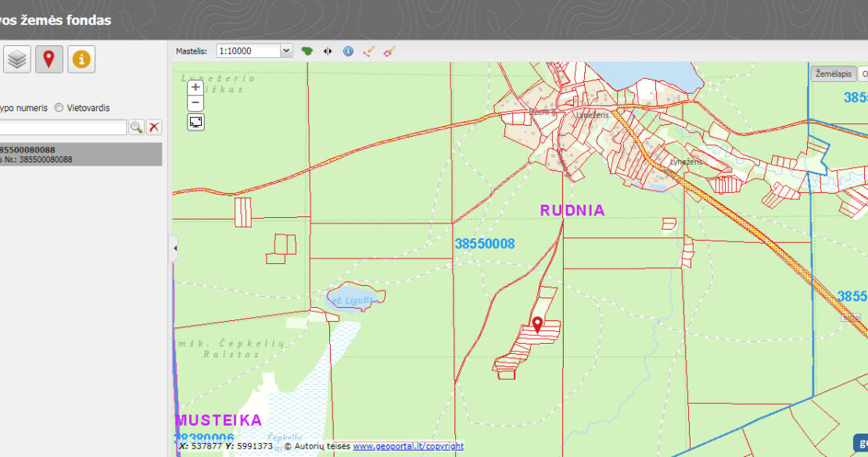Open the map layers panel icon

(17, 59)
